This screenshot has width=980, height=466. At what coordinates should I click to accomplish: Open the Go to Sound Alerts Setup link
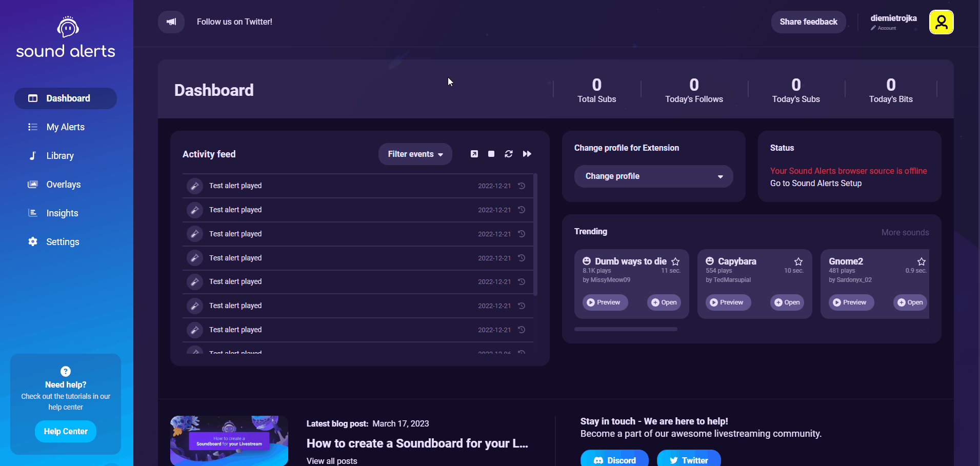(816, 183)
